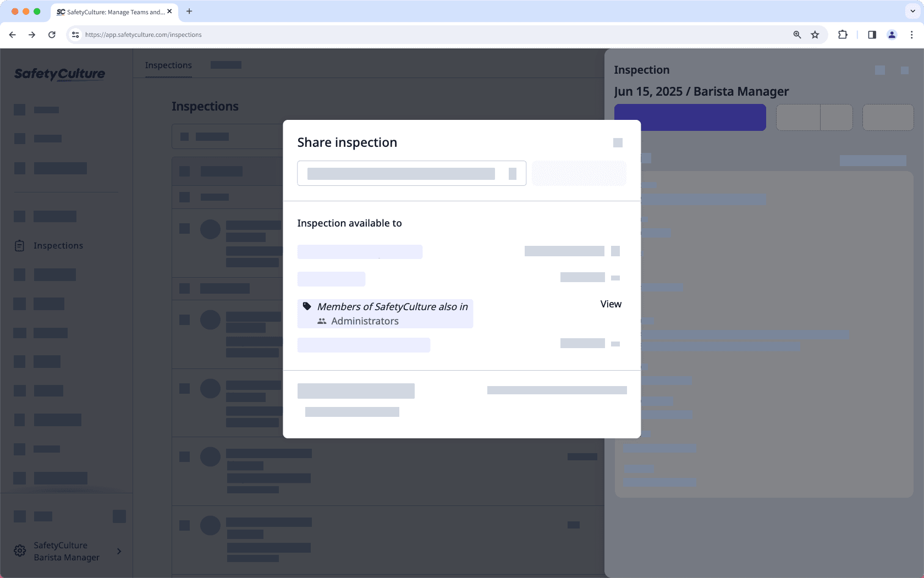
Task: Select the Inspections clipboard icon in sidebar
Action: (x=20, y=245)
